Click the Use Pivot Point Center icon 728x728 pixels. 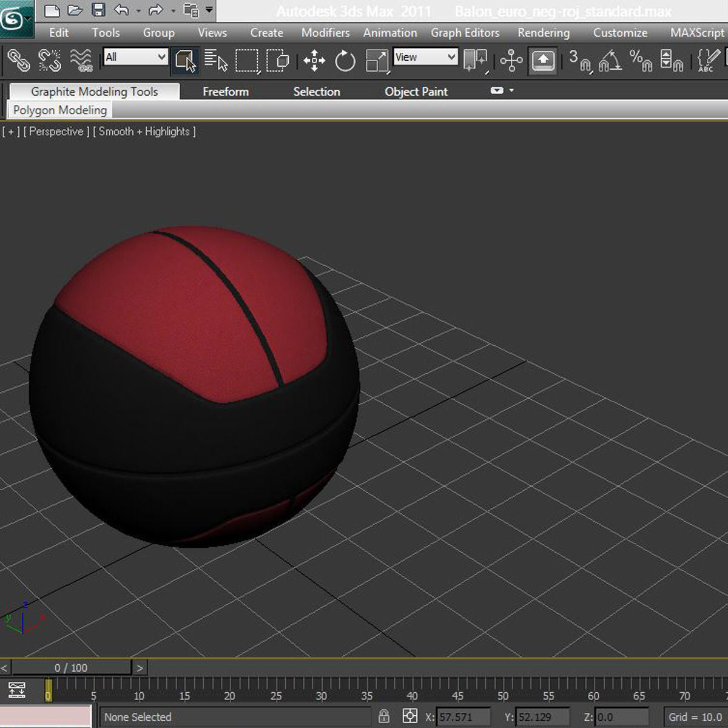[x=476, y=61]
